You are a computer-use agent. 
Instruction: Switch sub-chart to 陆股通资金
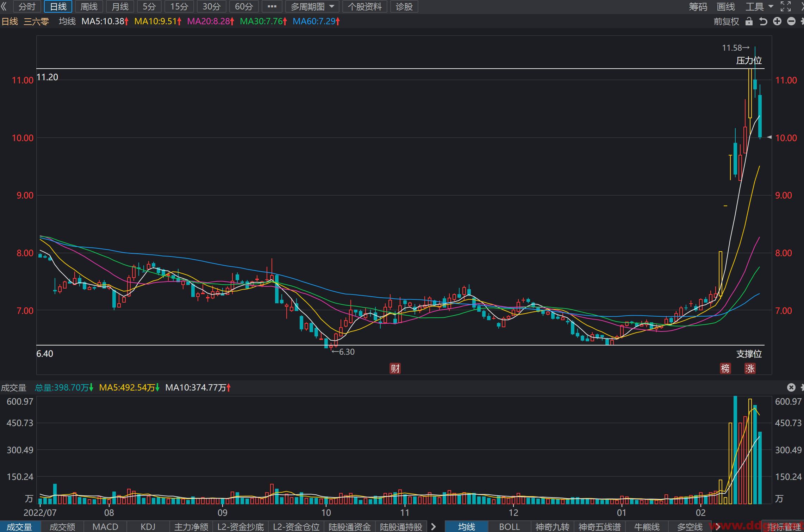[350, 527]
